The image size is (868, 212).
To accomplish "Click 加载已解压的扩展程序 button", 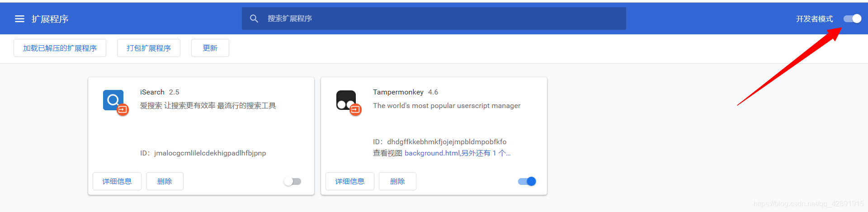I will (x=60, y=48).
